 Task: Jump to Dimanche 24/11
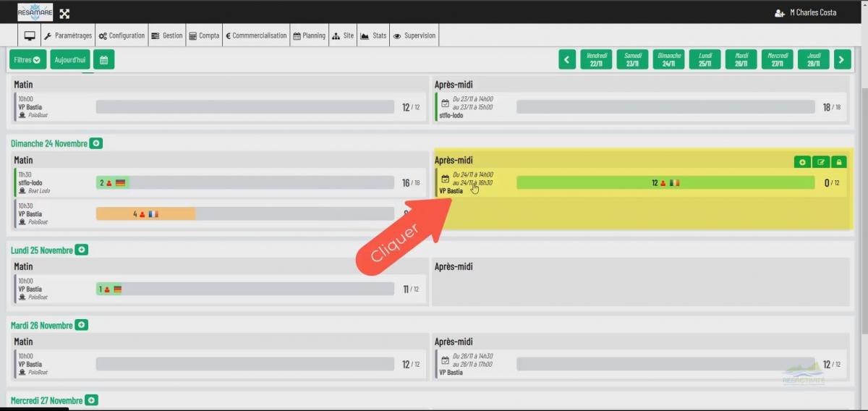point(669,59)
